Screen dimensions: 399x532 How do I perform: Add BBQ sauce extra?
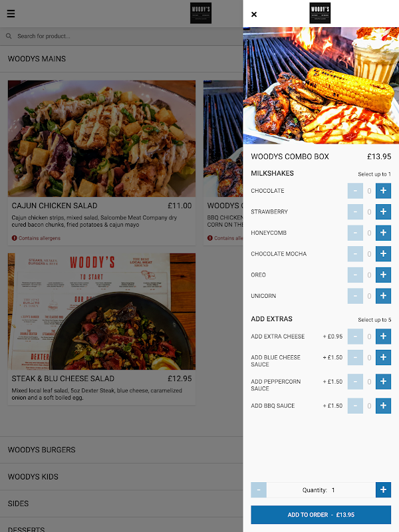click(383, 406)
